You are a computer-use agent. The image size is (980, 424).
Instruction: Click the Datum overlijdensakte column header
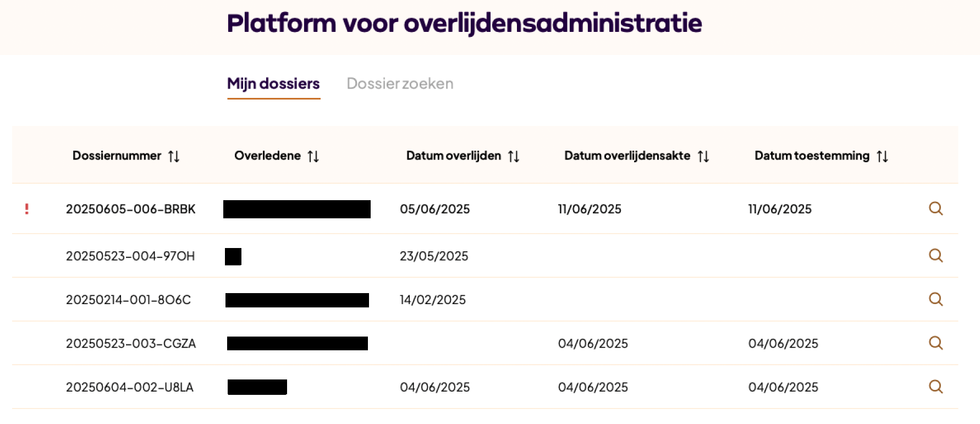click(627, 156)
